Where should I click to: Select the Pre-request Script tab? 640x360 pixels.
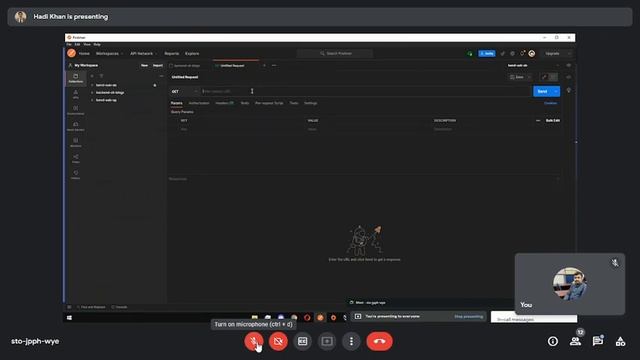point(269,103)
